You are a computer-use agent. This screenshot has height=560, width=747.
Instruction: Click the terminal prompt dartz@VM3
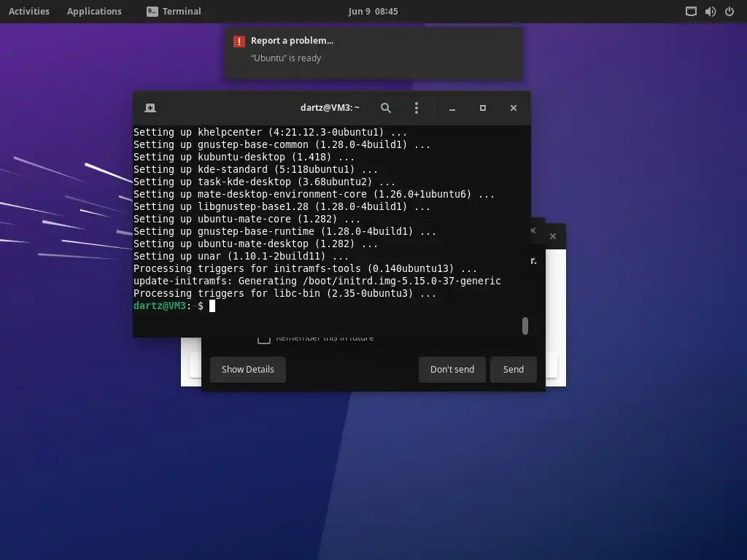point(160,306)
